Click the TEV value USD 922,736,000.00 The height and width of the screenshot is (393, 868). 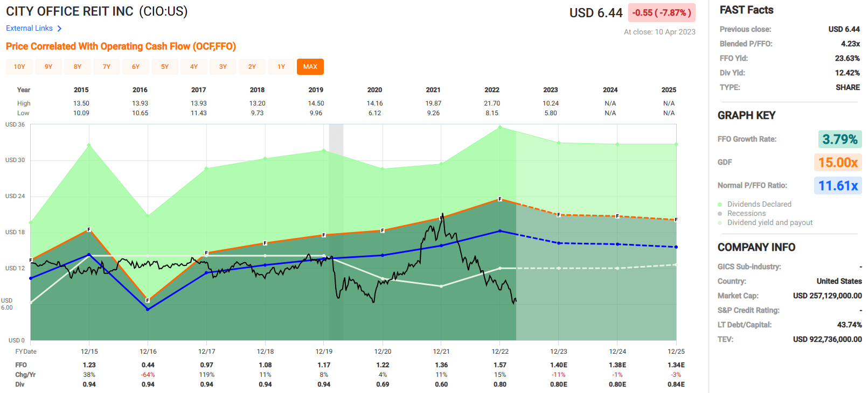[827, 339]
